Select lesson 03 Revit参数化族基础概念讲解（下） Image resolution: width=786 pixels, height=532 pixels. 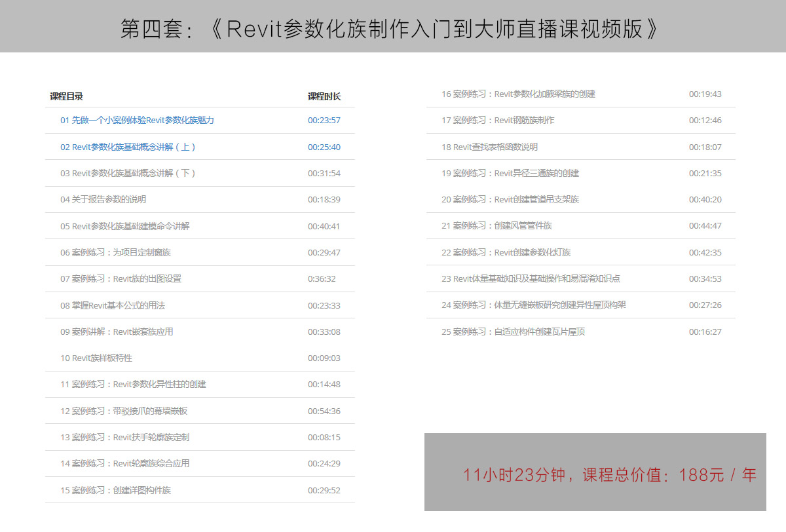(x=128, y=174)
